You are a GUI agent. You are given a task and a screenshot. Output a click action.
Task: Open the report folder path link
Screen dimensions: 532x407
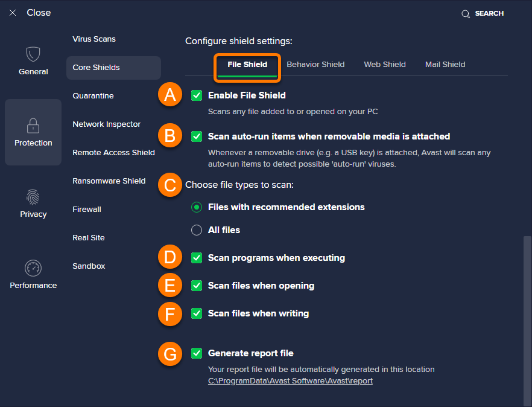pos(290,381)
